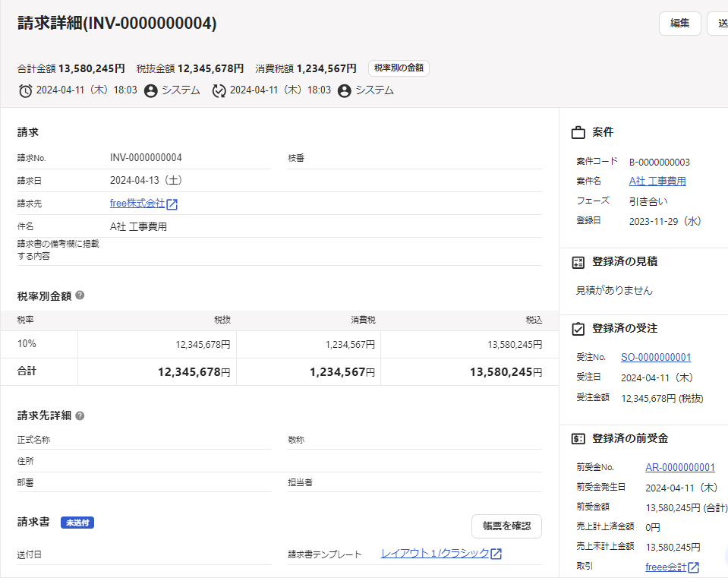Click the help icon next to 税率別金額
Image resolution: width=728 pixels, height=578 pixels.
pyautogui.click(x=80, y=295)
